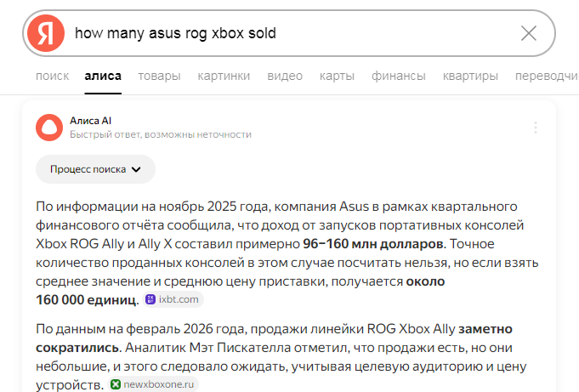Open the финансы tab
Image resolution: width=579 pixels, height=392 pixels.
pyautogui.click(x=399, y=76)
